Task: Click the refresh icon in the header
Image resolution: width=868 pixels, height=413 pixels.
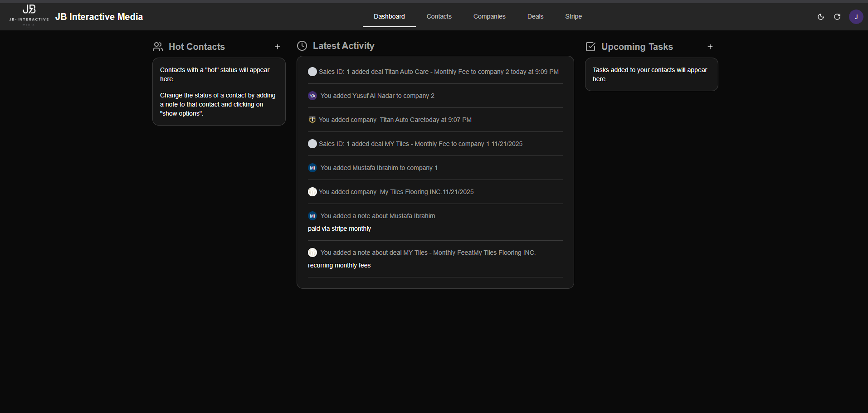Action: click(837, 17)
